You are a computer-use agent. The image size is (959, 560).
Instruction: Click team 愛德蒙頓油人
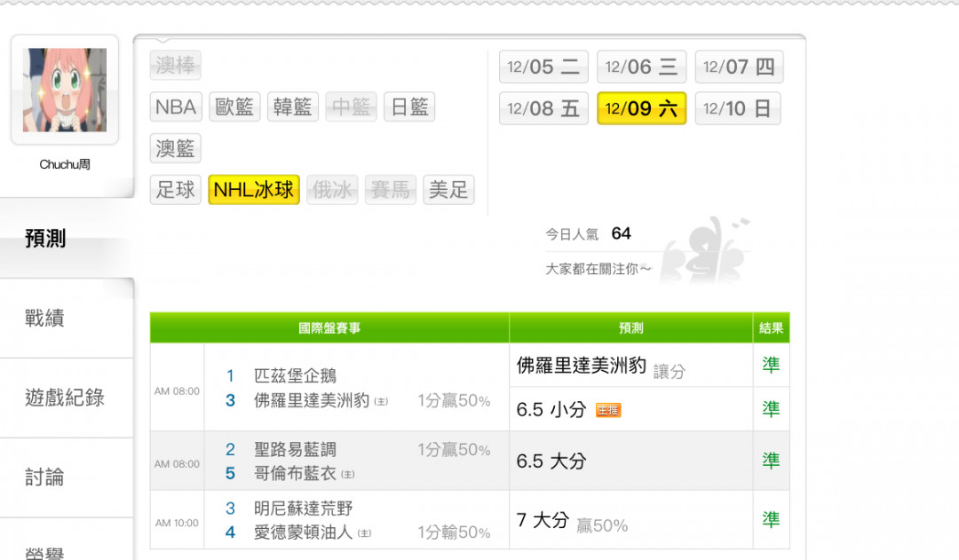[304, 532]
